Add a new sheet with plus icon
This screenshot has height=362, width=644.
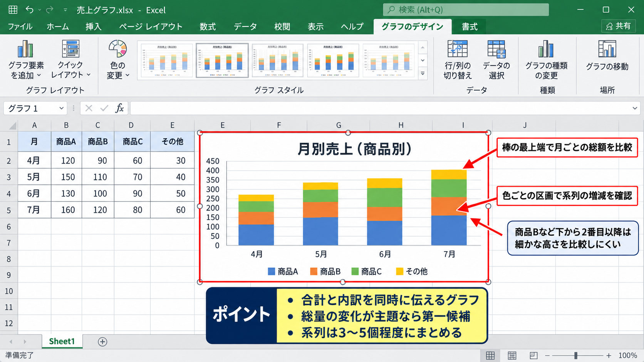coord(102,342)
